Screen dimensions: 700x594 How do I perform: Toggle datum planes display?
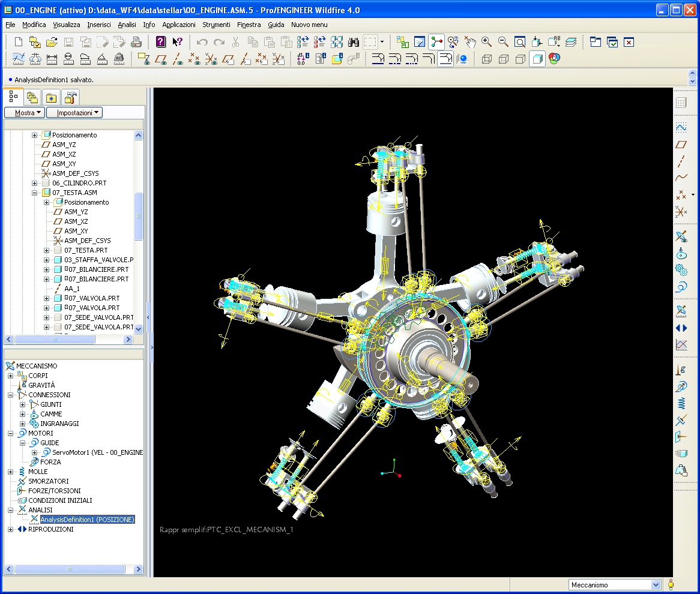[x=161, y=58]
